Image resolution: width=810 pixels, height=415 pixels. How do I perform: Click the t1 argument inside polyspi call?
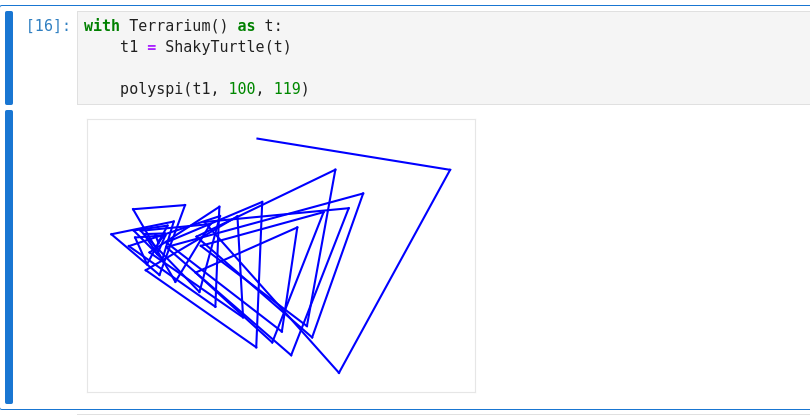click(201, 89)
